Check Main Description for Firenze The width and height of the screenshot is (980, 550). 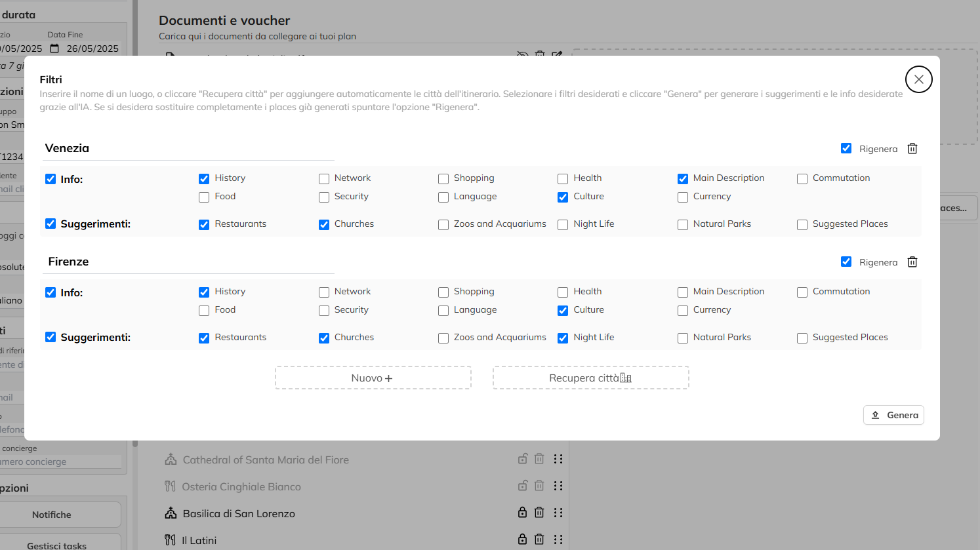pyautogui.click(x=683, y=292)
